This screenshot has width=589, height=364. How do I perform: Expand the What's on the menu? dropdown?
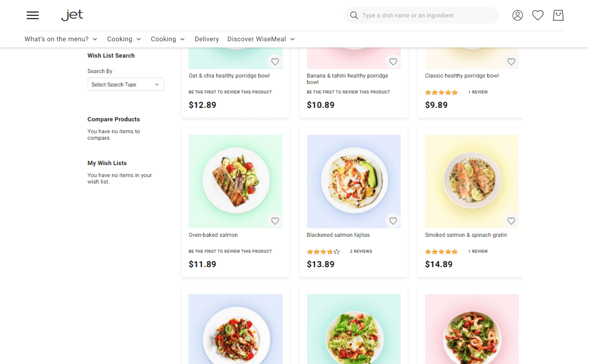61,39
